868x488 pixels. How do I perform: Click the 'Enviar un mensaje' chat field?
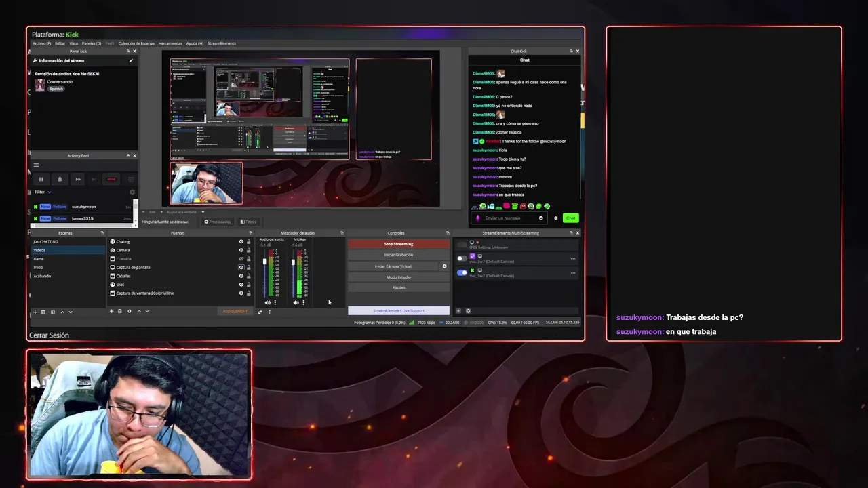(510, 218)
